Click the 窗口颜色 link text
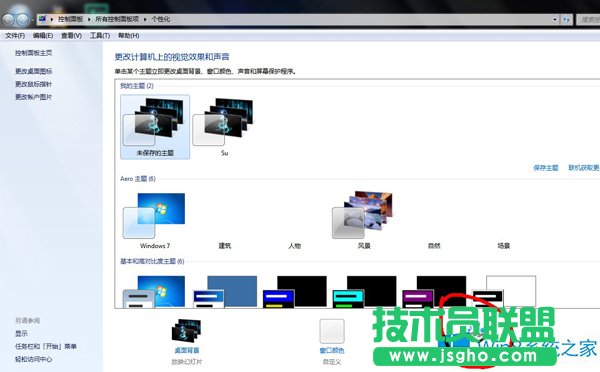Screen dimensions: 600x372 (332, 350)
